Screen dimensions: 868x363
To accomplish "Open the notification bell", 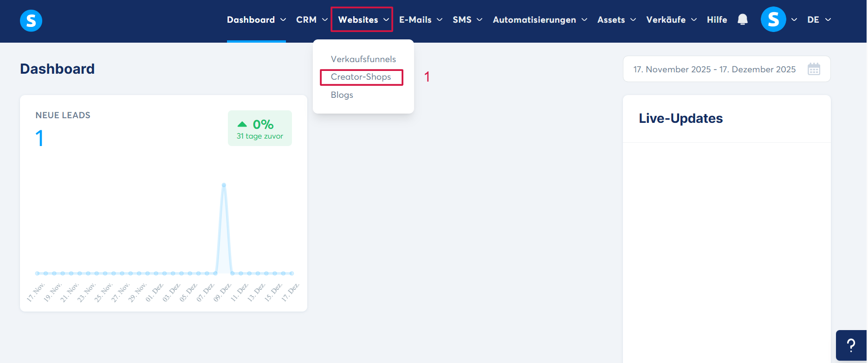I will pyautogui.click(x=743, y=19).
